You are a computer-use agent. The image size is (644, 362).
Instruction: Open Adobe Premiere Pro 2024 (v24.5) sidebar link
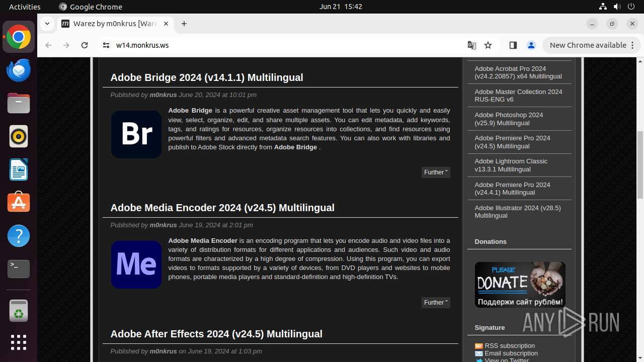pos(512,142)
